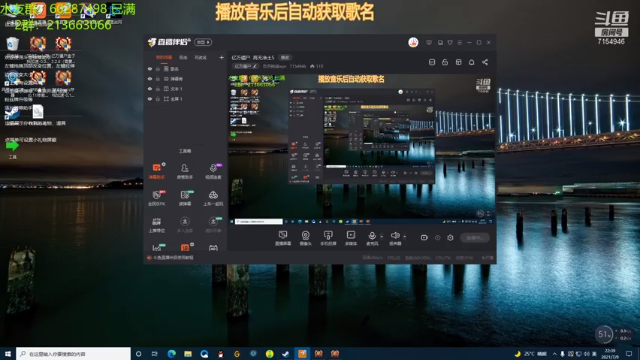This screenshot has height=360, width=640.
Task: Open the 上推荐位 tool
Action: click(156, 224)
